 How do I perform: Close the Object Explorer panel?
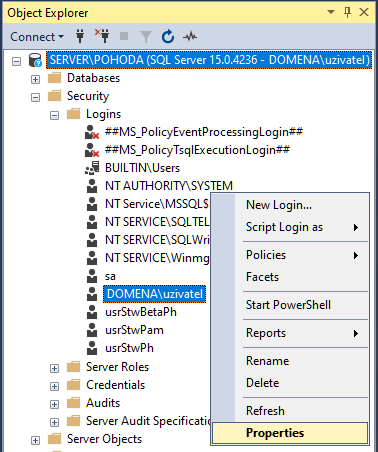pyautogui.click(x=364, y=12)
